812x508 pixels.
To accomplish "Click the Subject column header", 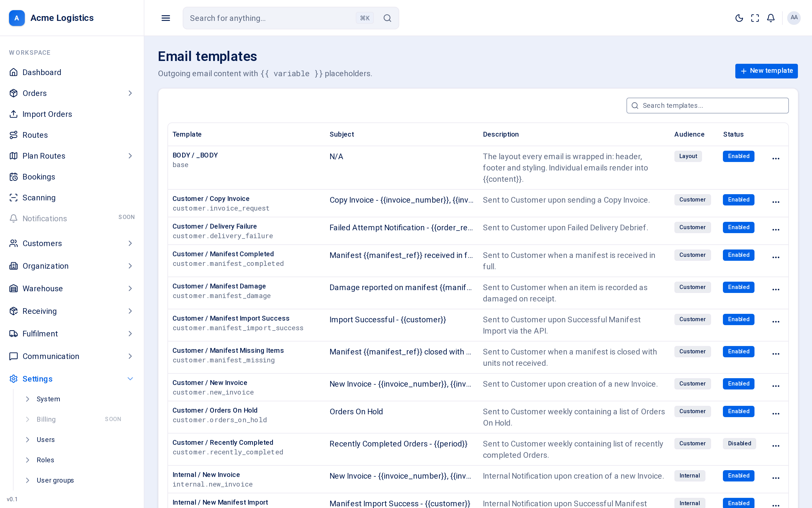I will [342, 134].
